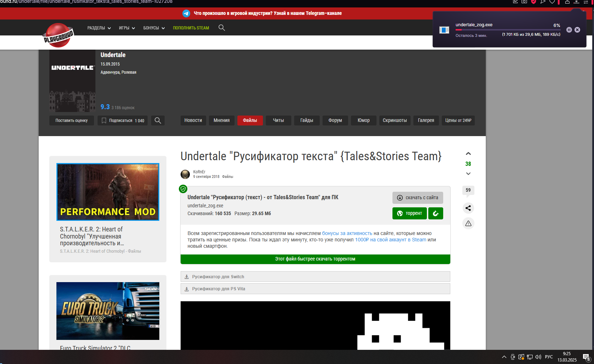The height and width of the screenshot is (364, 594).
Task: Expand the Русификатор для PS Vita download row
Action: [x=315, y=289]
